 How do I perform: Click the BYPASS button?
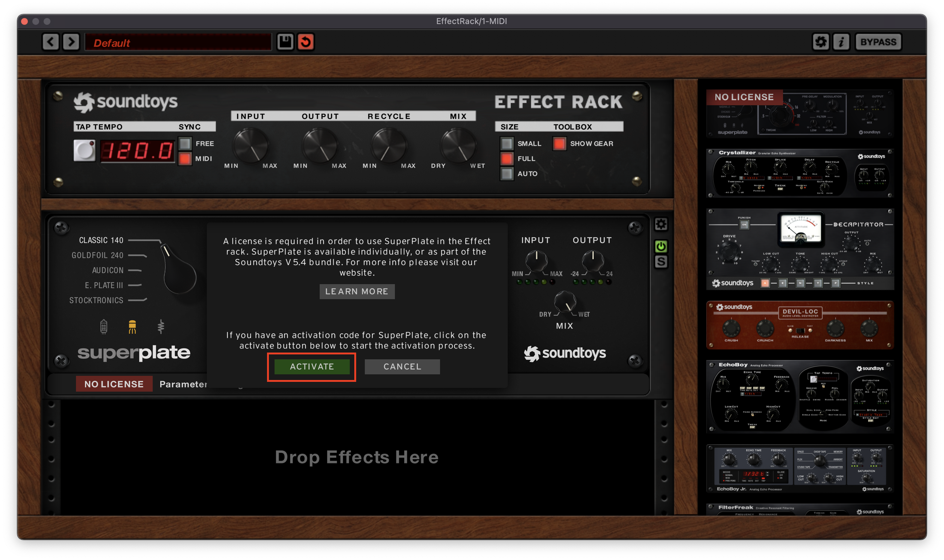pos(878,42)
